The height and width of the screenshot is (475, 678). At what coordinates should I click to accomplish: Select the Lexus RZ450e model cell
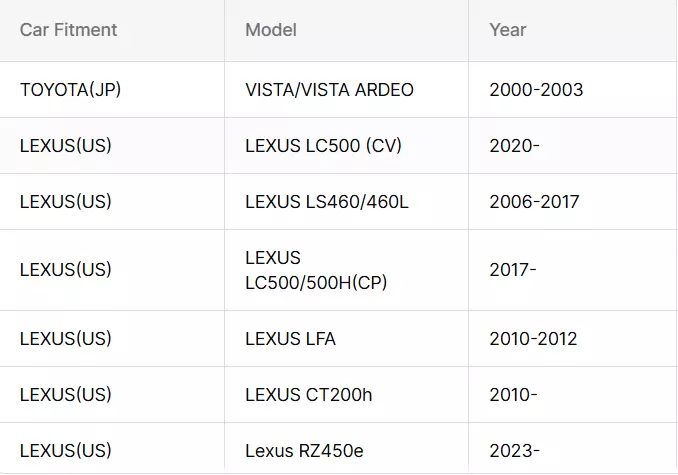[x=304, y=451]
